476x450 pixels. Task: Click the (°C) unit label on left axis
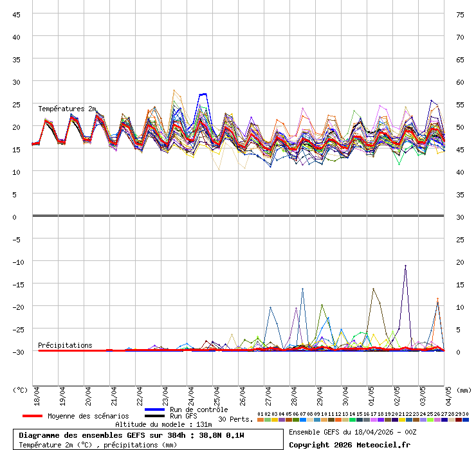[x=20, y=390]
